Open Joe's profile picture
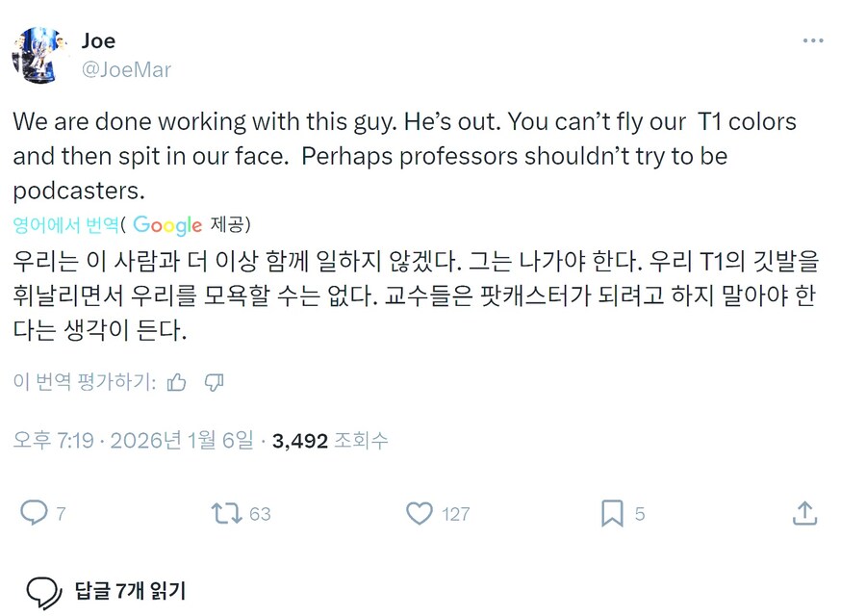 click(x=38, y=53)
